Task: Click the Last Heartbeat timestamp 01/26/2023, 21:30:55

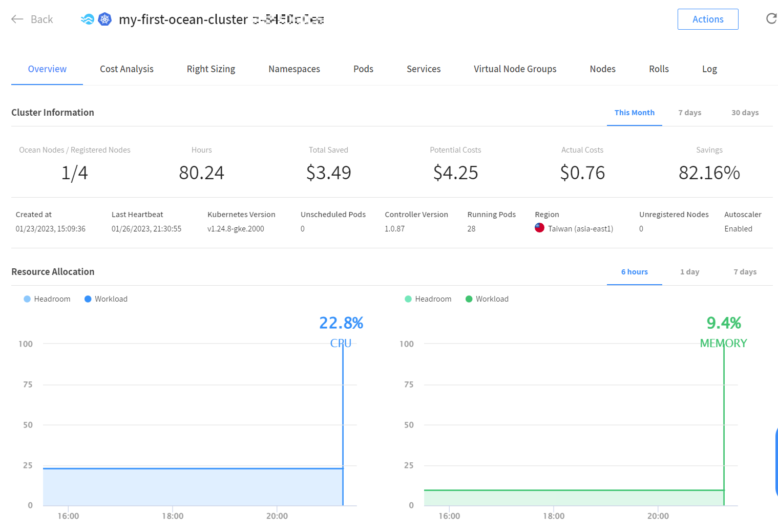Action: click(x=146, y=229)
